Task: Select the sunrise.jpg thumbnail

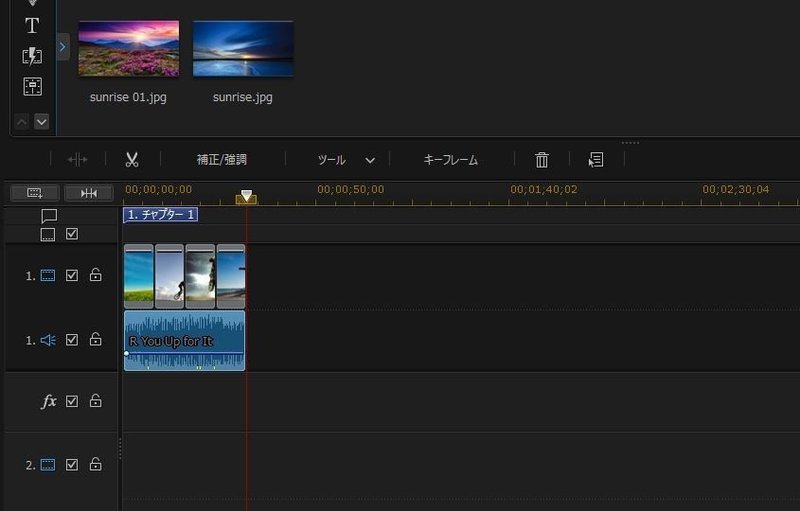Action: click(x=243, y=48)
